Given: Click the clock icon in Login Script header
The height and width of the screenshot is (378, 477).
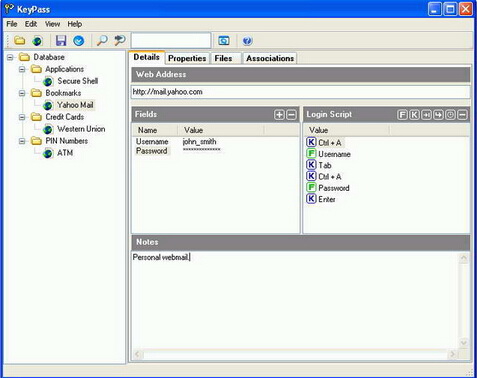Looking at the screenshot, I should [x=450, y=115].
